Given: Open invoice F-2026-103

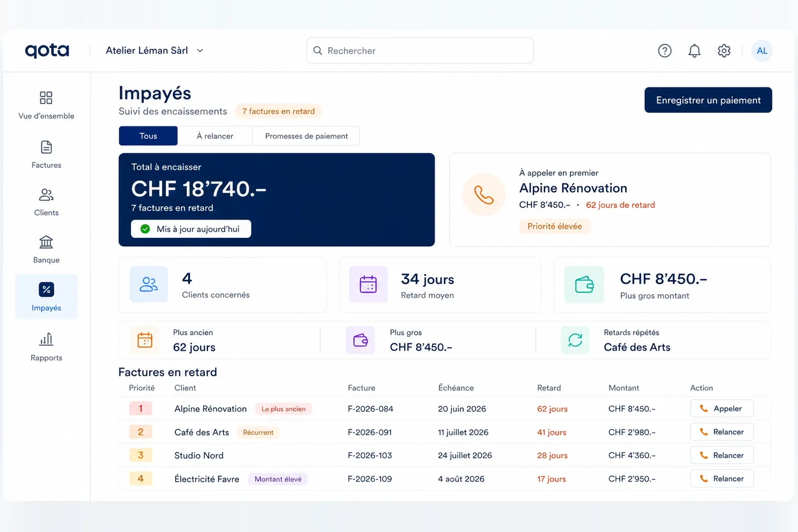Looking at the screenshot, I should pyautogui.click(x=370, y=456).
